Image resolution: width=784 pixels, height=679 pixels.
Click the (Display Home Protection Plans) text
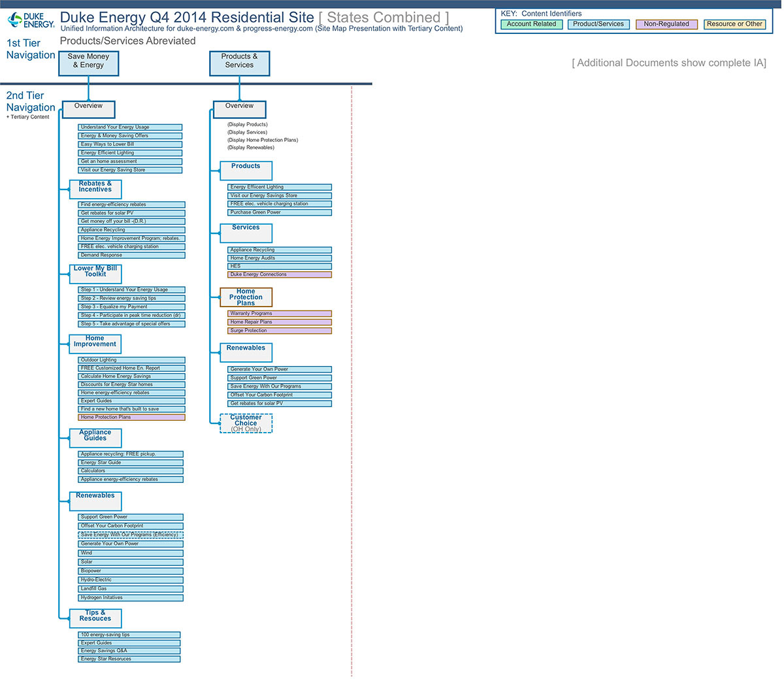263,140
